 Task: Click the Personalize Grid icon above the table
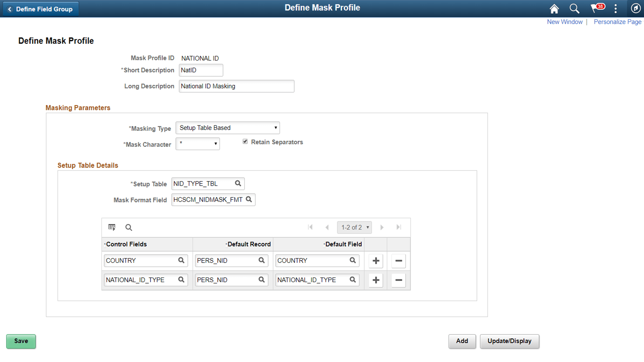[112, 227]
